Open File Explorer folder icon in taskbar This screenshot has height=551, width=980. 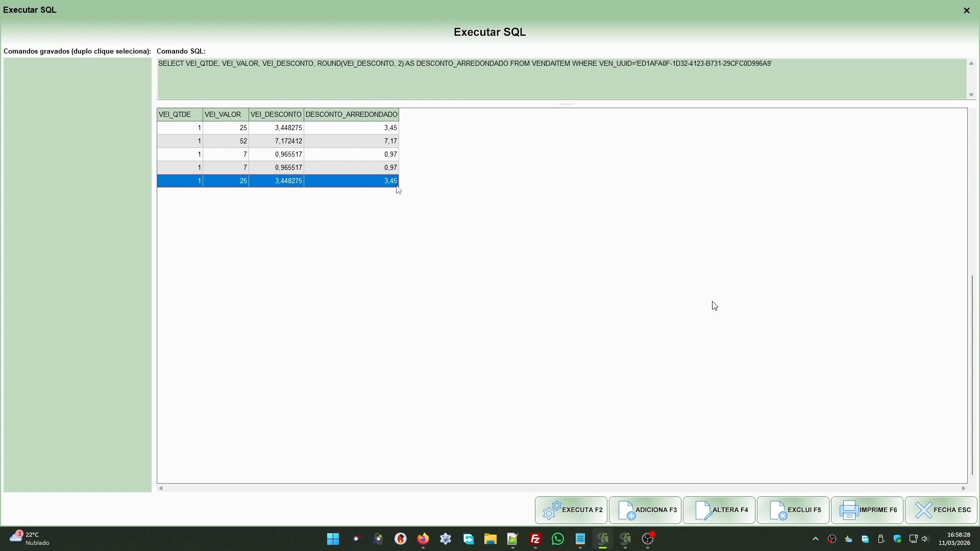coord(491,539)
